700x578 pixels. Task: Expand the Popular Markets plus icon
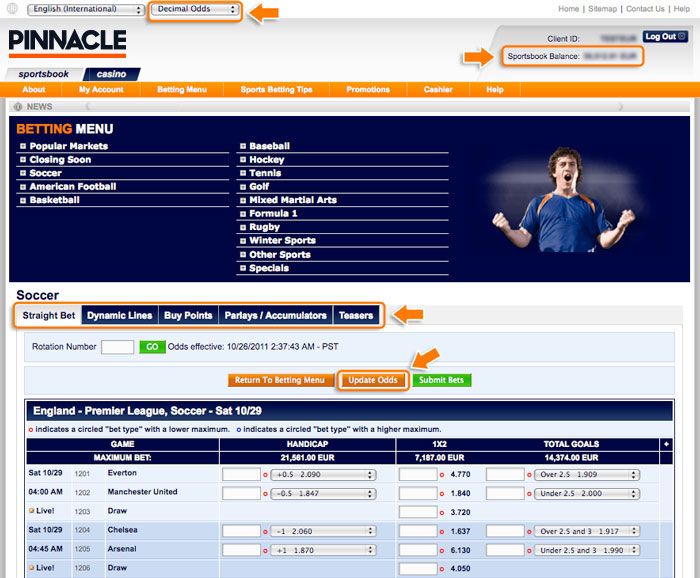tap(23, 146)
